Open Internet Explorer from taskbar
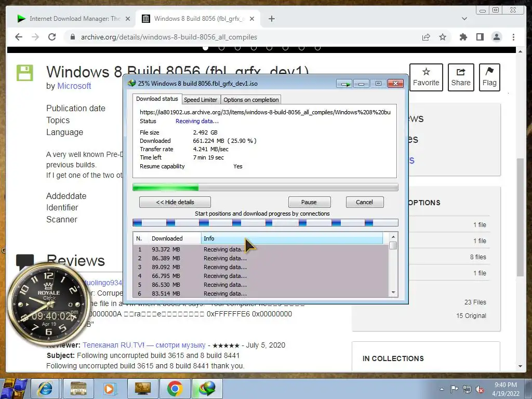Image resolution: width=532 pixels, height=399 pixels. pos(45,389)
